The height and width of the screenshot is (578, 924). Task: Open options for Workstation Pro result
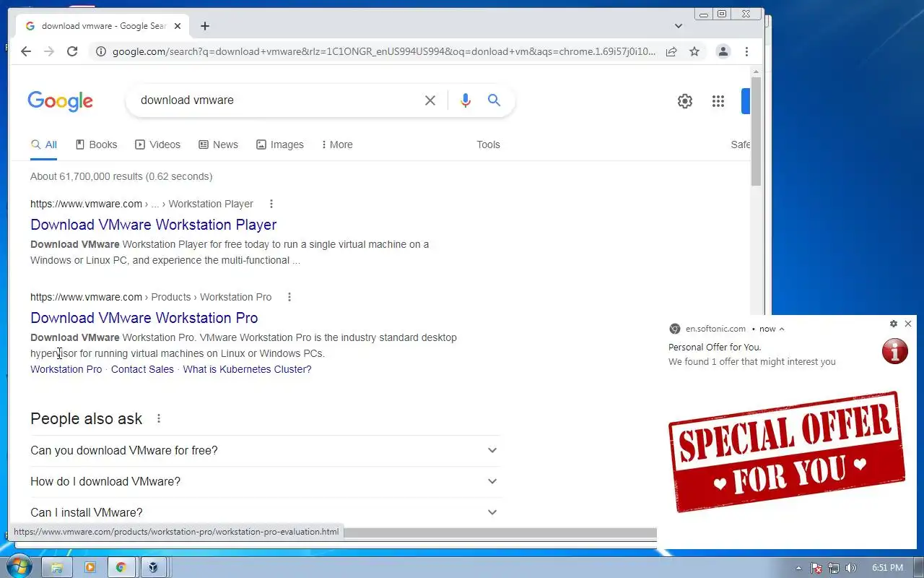[x=289, y=297]
